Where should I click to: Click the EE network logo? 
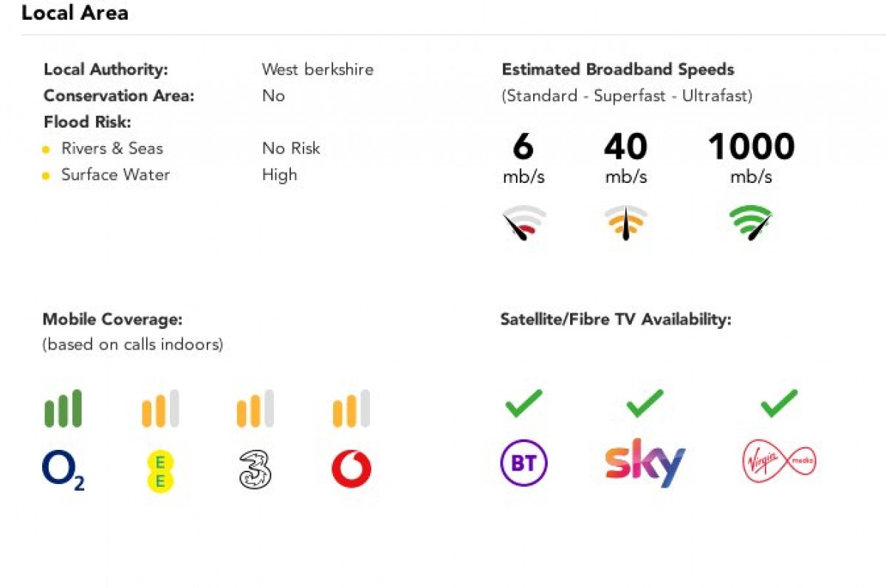click(x=160, y=471)
